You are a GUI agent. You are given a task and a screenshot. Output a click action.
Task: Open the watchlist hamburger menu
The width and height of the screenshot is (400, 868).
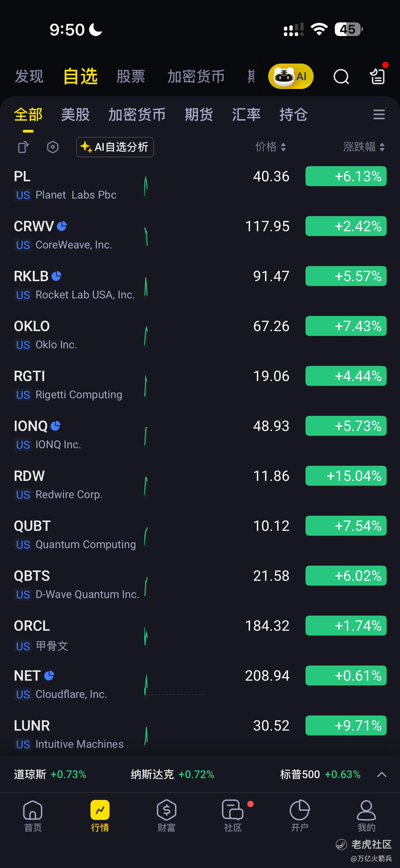379,115
